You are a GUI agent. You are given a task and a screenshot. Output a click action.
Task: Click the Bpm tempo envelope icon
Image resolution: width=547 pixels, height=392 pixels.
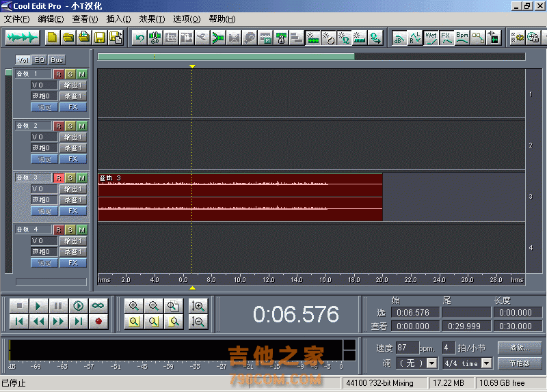[462, 38]
